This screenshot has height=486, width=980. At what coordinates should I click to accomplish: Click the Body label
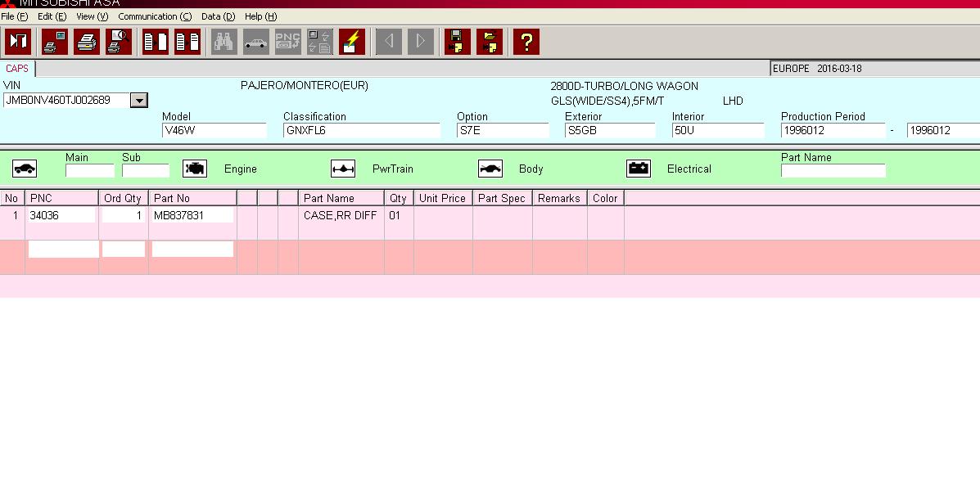531,169
